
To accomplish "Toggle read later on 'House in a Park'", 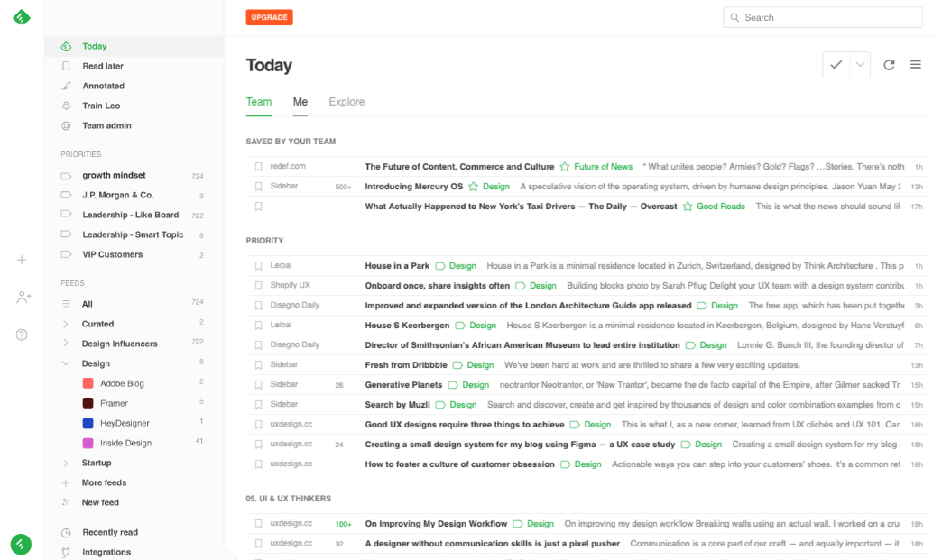I will [258, 266].
